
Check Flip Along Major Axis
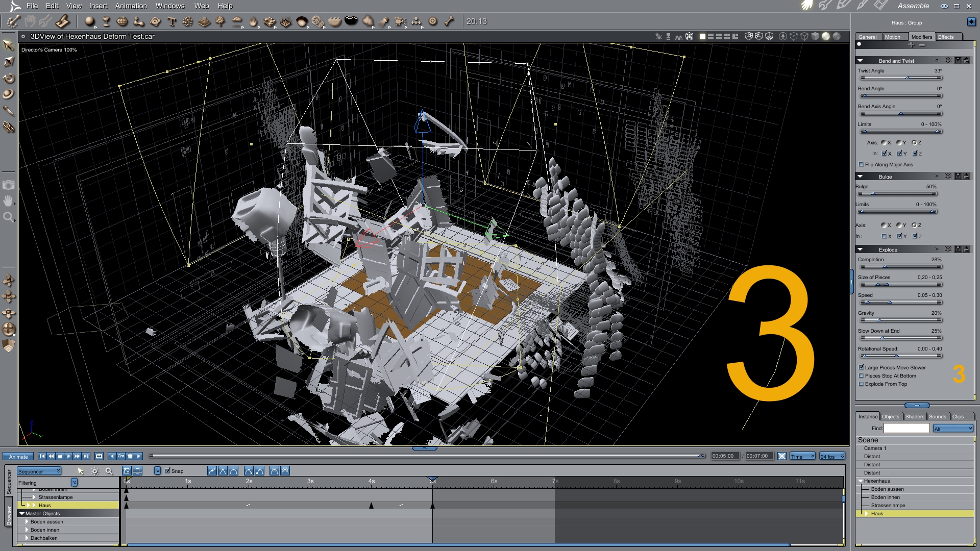click(862, 165)
